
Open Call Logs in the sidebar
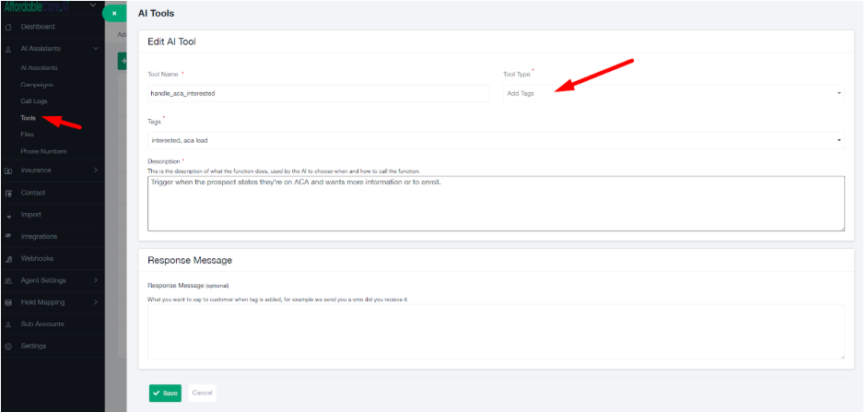tap(36, 101)
